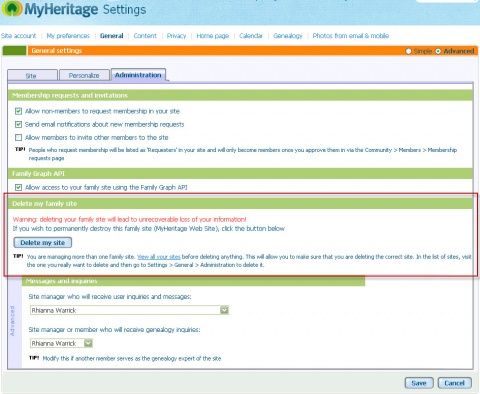Open Home page settings

pos(213,36)
